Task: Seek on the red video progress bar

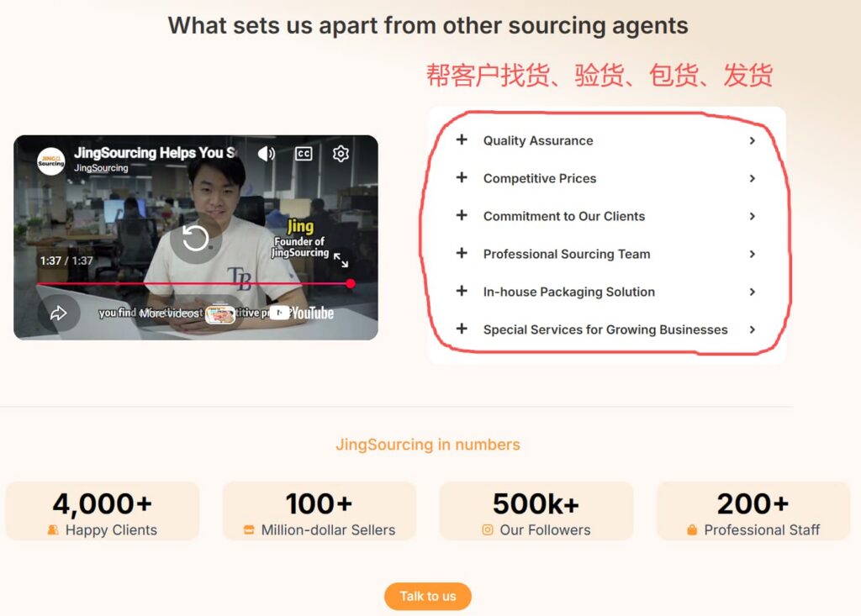Action: 194,284
